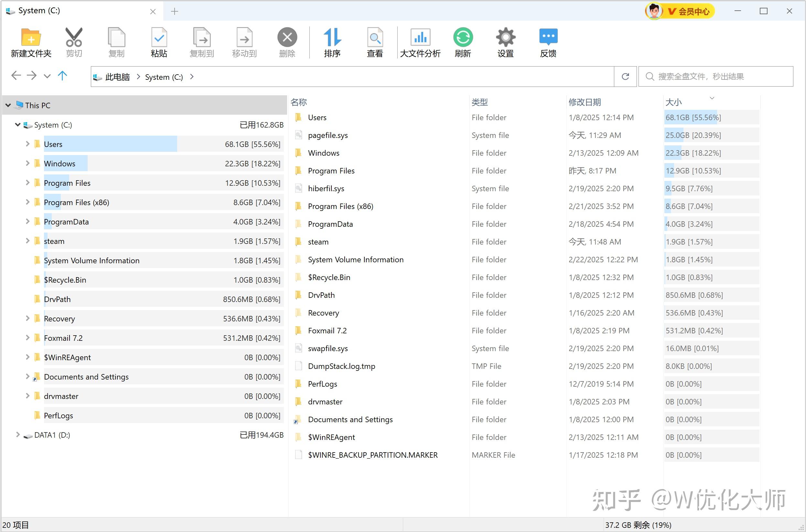This screenshot has width=806, height=532.
Task: Collapse System (C:) in the tree
Action: point(18,125)
